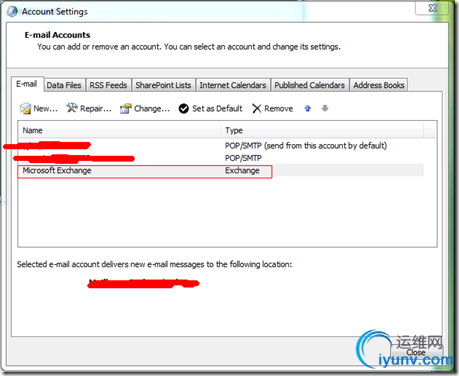The image size is (459, 376).
Task: Click the Name column header
Action: tap(120, 130)
